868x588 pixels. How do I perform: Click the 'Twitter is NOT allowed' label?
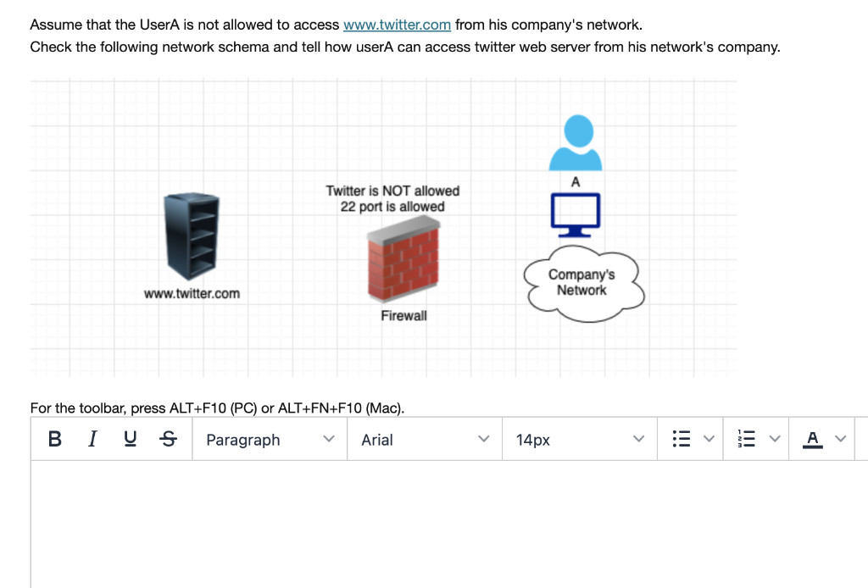[x=392, y=191]
